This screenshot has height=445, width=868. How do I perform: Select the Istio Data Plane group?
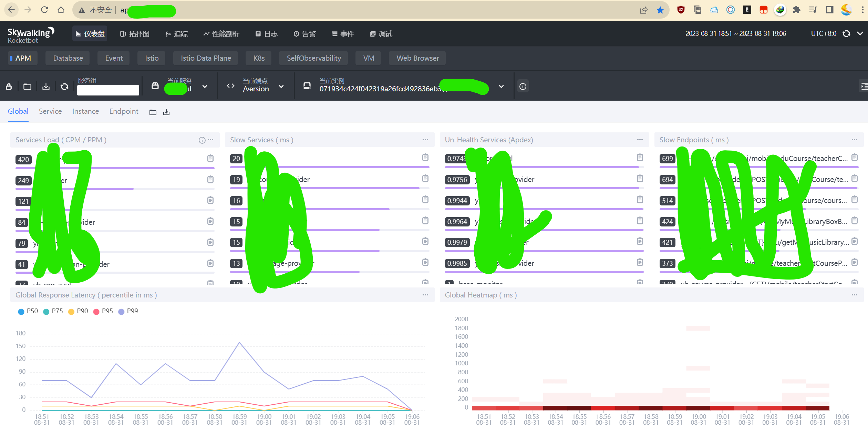coord(206,58)
